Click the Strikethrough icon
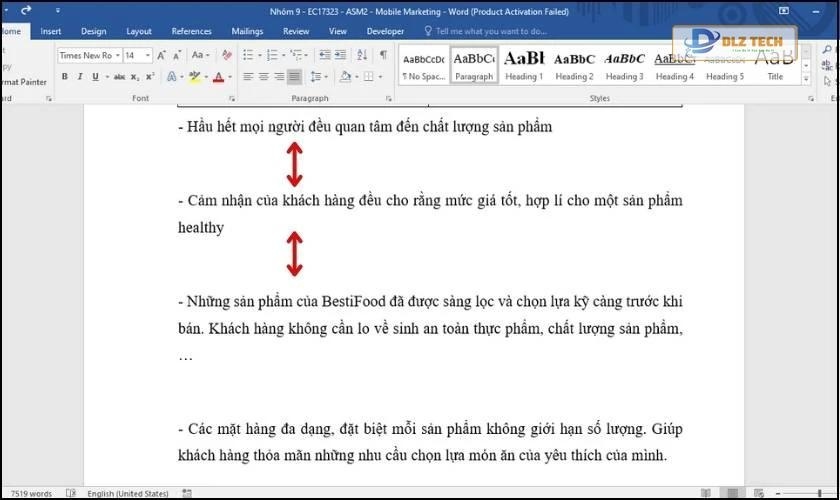Screen dimensions: 840x500 point(120,77)
